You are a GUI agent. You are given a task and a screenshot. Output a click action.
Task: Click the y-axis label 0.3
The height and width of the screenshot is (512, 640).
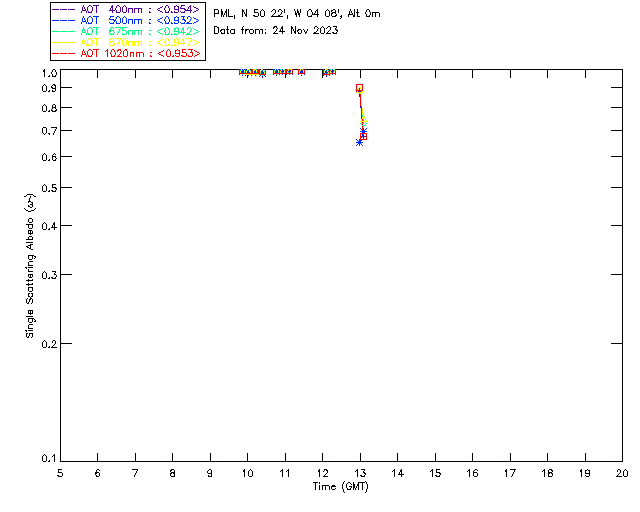[x=49, y=275]
